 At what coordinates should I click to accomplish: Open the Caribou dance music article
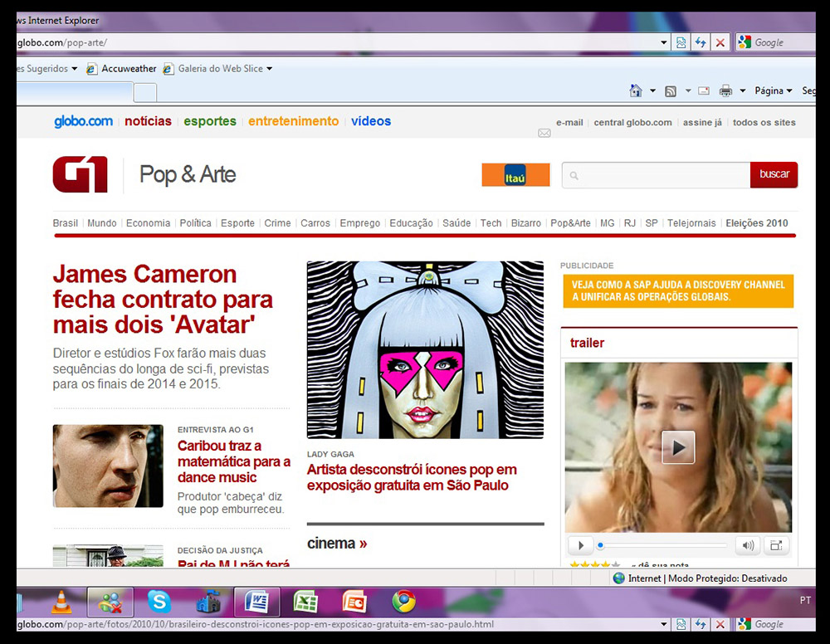[x=234, y=461]
